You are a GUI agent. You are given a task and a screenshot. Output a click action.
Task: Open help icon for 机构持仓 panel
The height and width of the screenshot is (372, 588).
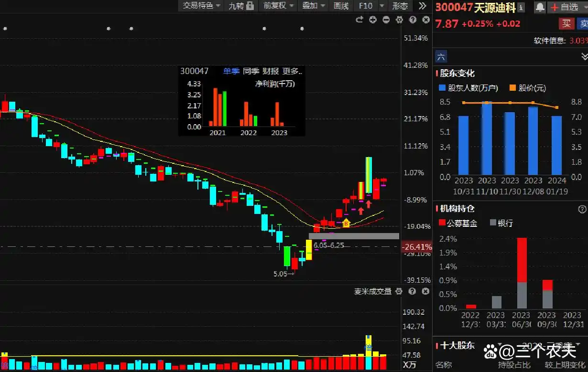pos(582,209)
